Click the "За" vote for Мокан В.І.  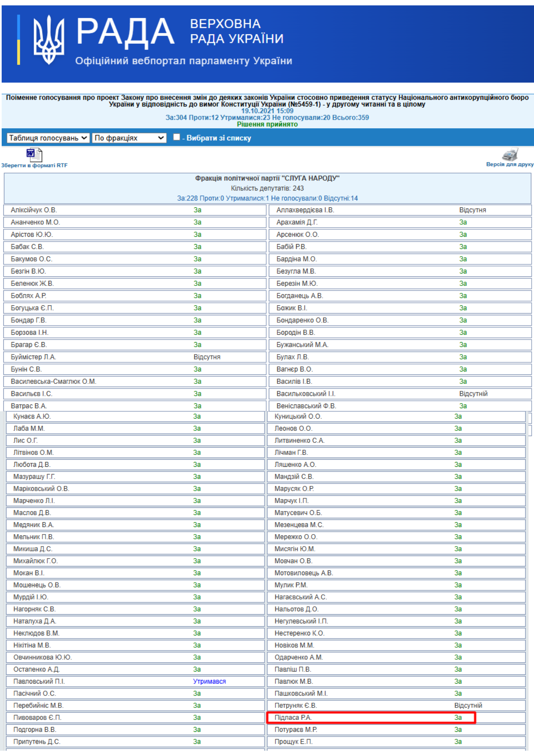tap(197, 573)
